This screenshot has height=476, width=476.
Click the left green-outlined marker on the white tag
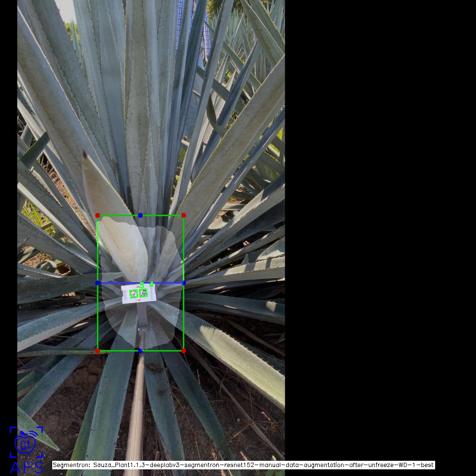[x=133, y=294]
